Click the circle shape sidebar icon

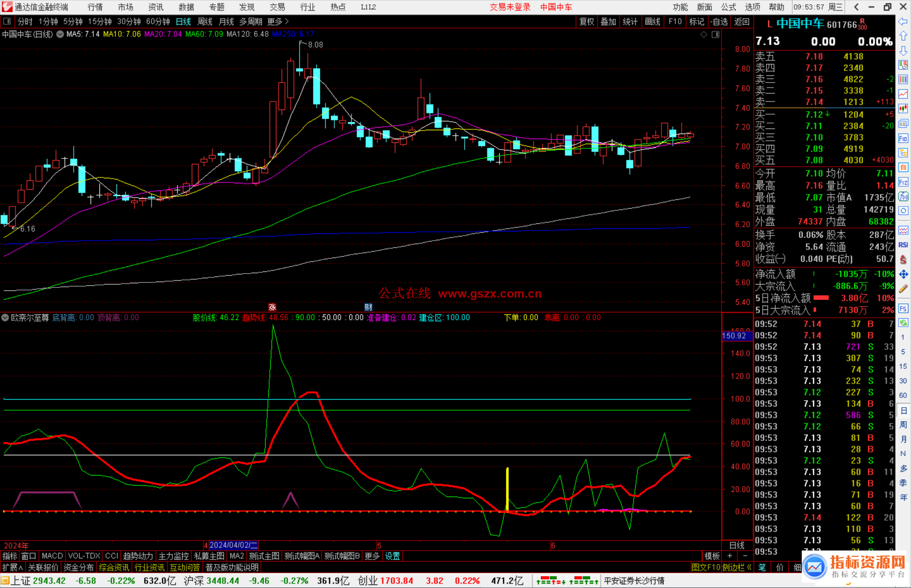(903, 211)
